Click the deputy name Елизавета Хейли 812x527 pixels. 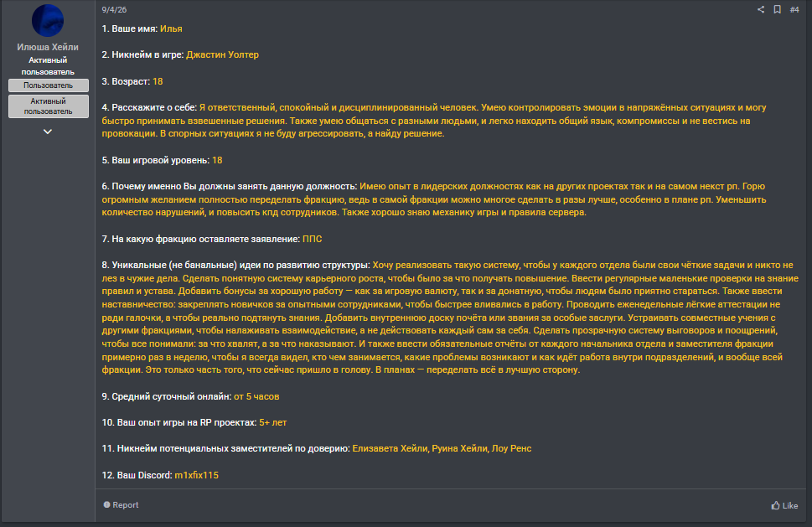[x=389, y=448]
